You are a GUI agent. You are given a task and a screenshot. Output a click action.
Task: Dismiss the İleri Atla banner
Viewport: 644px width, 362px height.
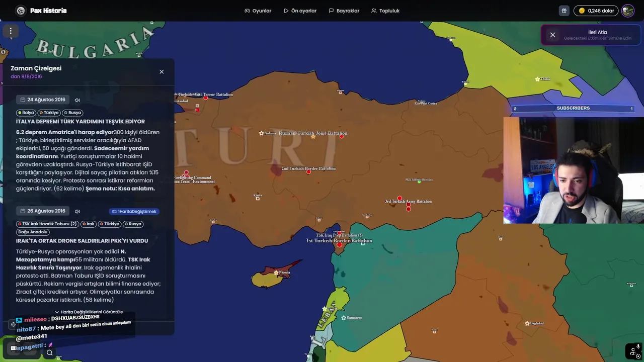pyautogui.click(x=552, y=35)
